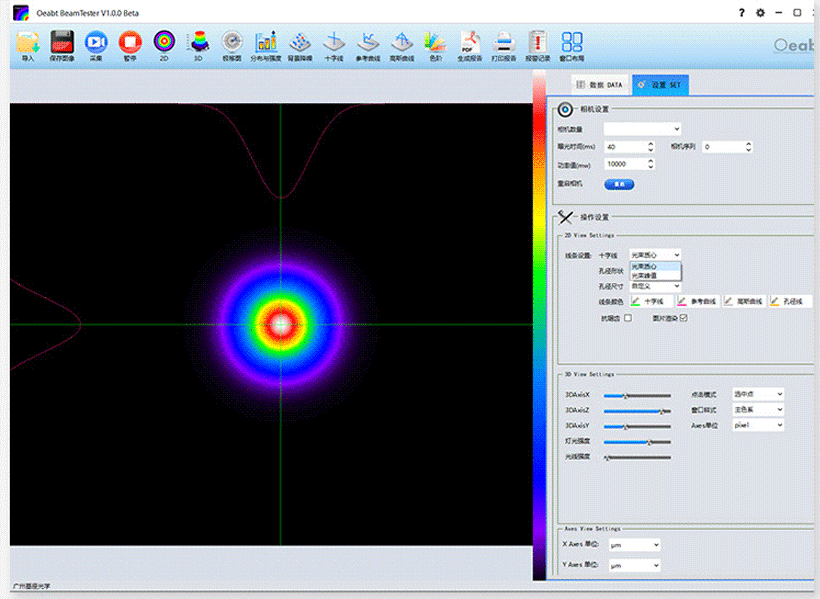This screenshot has width=820, height=599.
Task: Select the 设置 SET tab
Action: click(660, 86)
